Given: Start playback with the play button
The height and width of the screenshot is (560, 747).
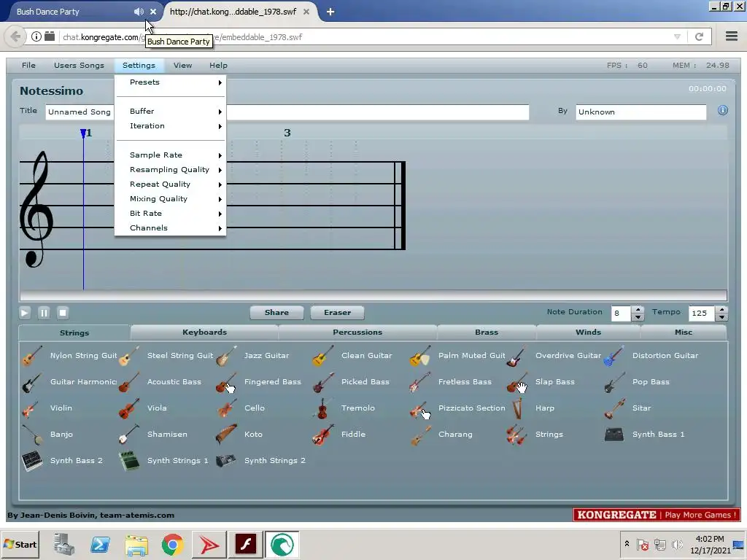Looking at the screenshot, I should point(25,313).
